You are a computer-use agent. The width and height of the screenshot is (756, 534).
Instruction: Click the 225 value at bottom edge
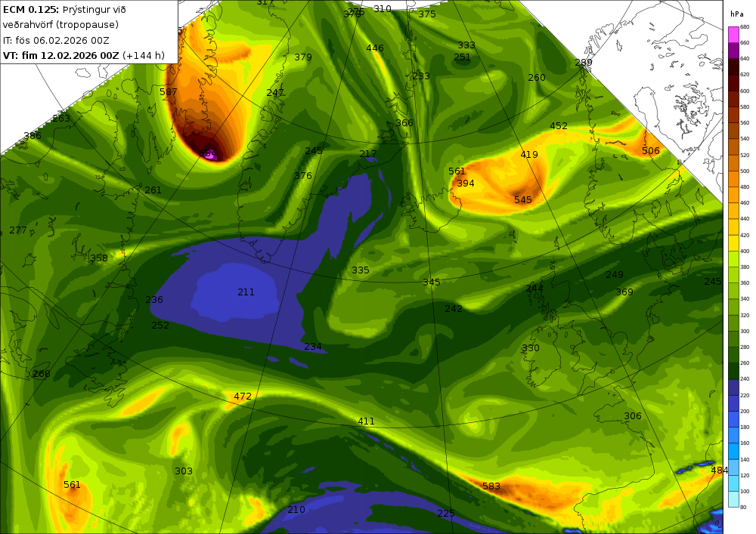coord(446,514)
